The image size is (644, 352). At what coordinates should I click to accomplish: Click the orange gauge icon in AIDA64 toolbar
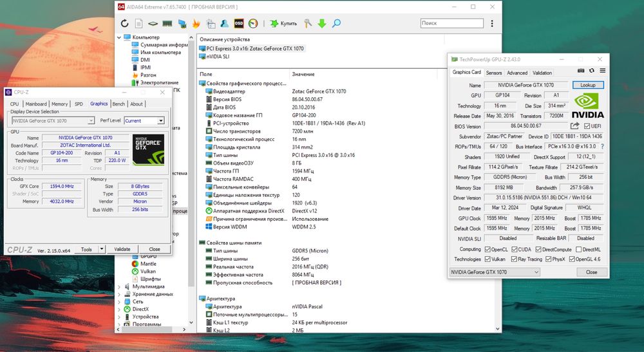point(253,23)
